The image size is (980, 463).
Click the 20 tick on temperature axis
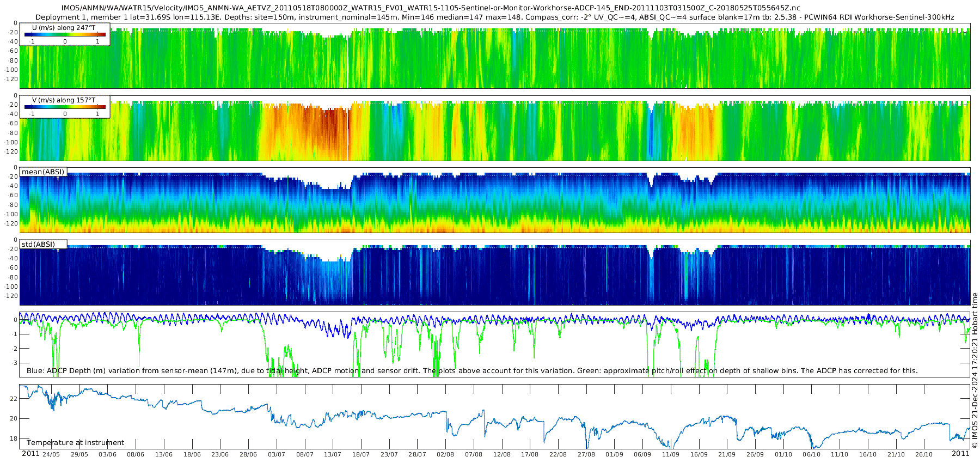14,419
